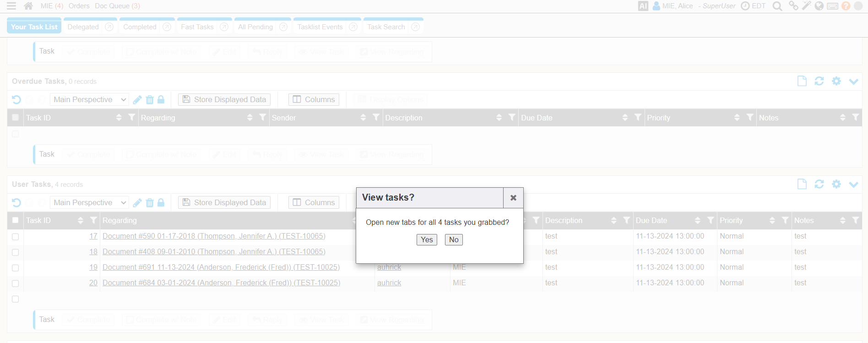Click the lock icon in Overdue Tasks toolbar

(161, 99)
